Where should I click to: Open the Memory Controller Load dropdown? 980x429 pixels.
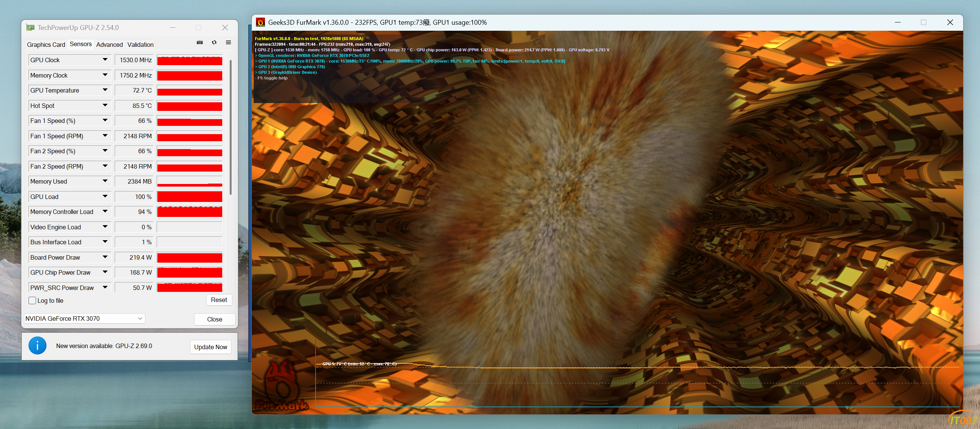105,211
